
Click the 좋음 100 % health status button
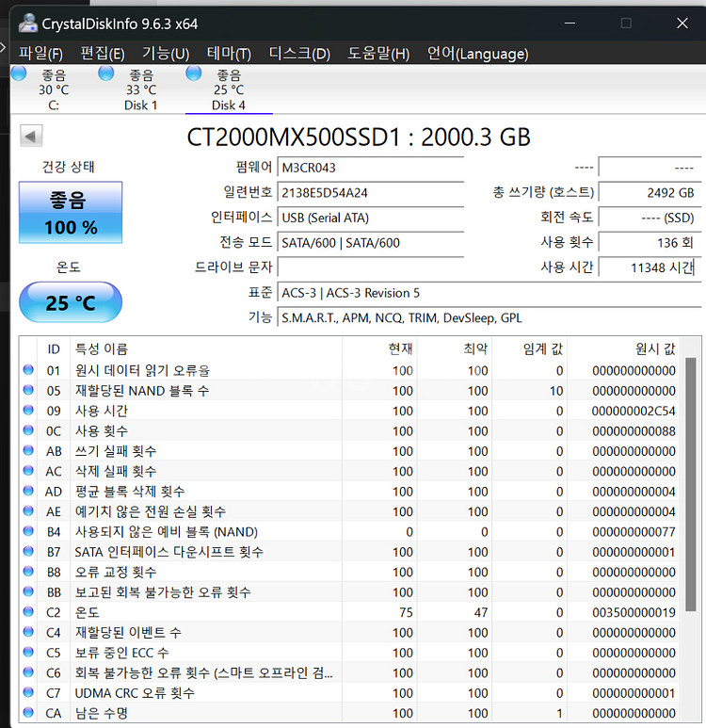click(x=71, y=213)
